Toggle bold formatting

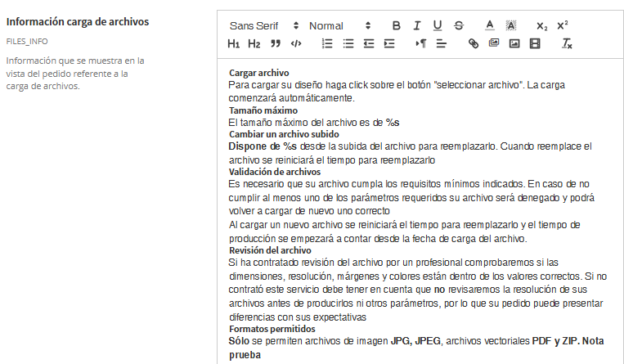[x=397, y=26]
